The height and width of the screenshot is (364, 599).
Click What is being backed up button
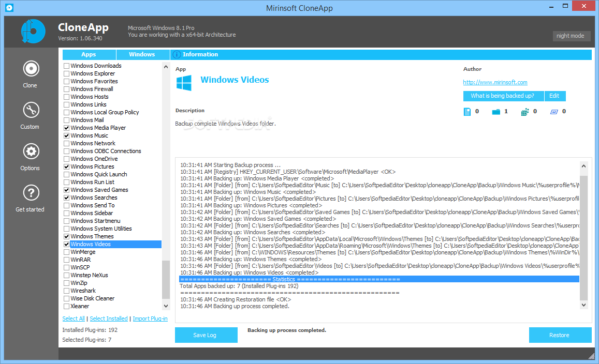click(503, 96)
